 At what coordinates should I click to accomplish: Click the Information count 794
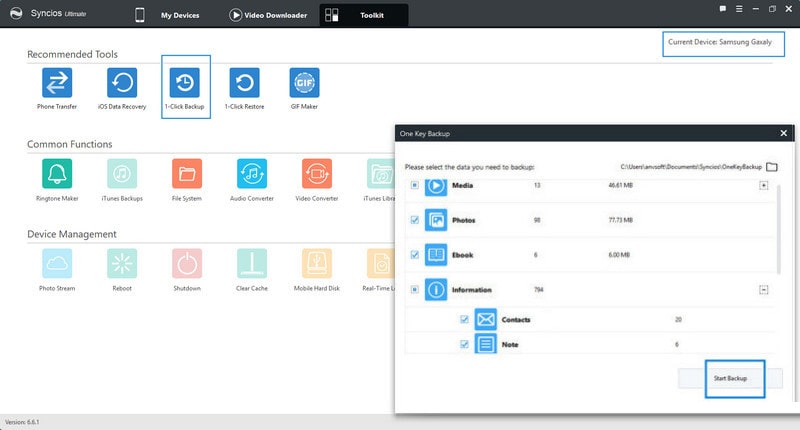pyautogui.click(x=538, y=290)
